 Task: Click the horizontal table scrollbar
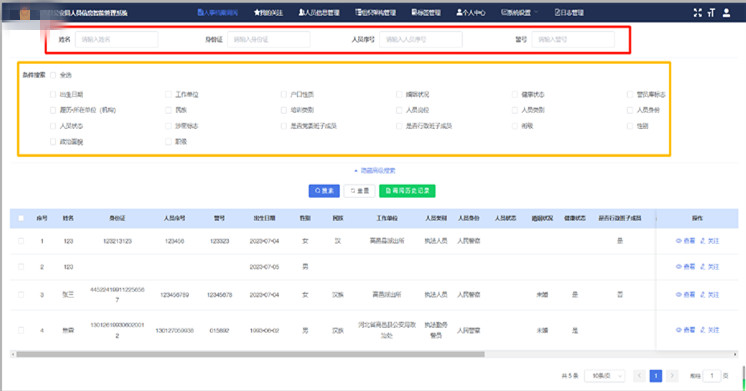pos(250,354)
